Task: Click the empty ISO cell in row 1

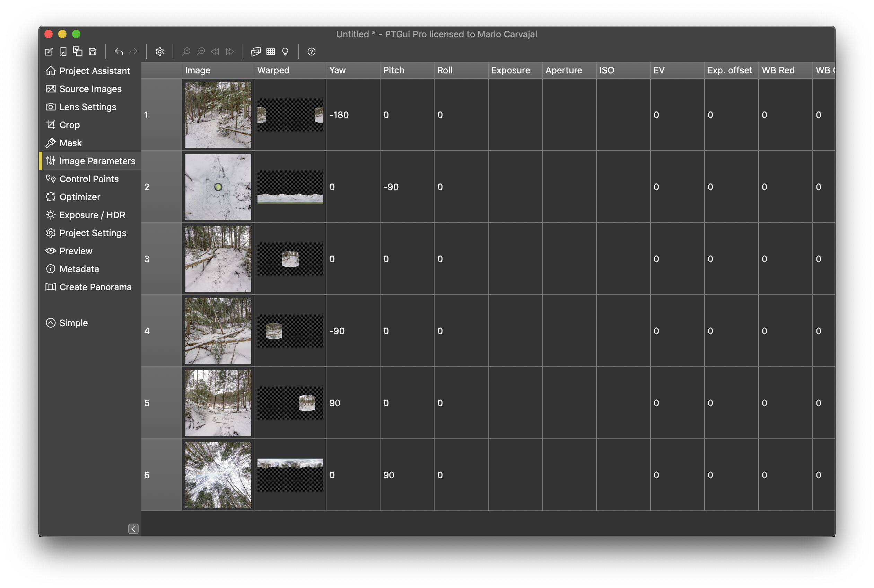Action: point(623,115)
